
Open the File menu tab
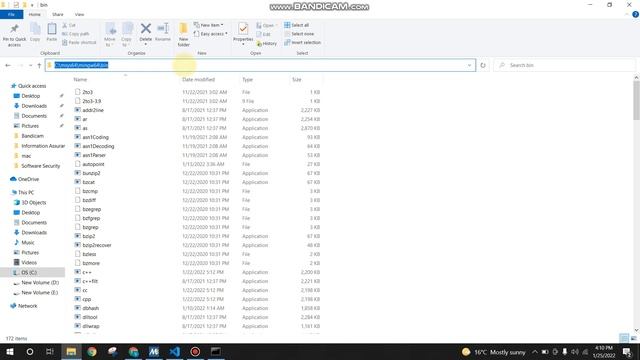[x=11, y=14]
